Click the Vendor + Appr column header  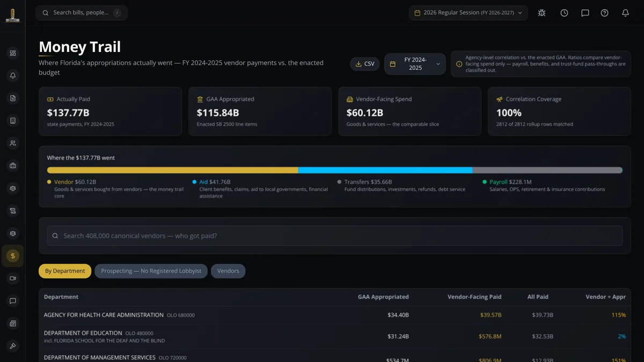(x=605, y=297)
